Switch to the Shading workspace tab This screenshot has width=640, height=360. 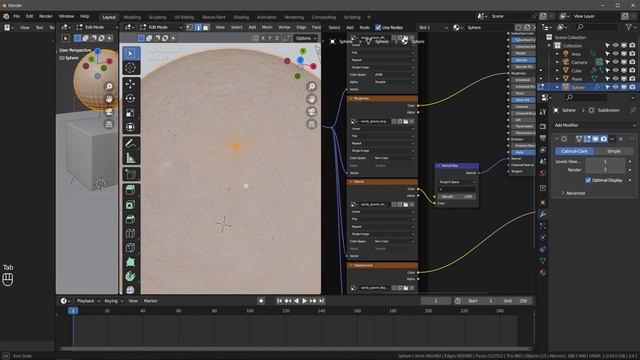[241, 17]
